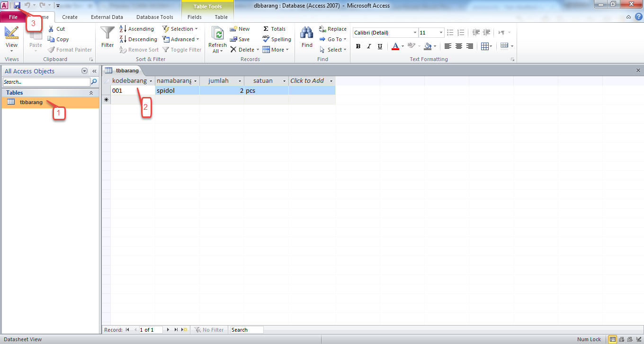Open the kodebarang column dropdown
644x344 pixels.
[151, 81]
